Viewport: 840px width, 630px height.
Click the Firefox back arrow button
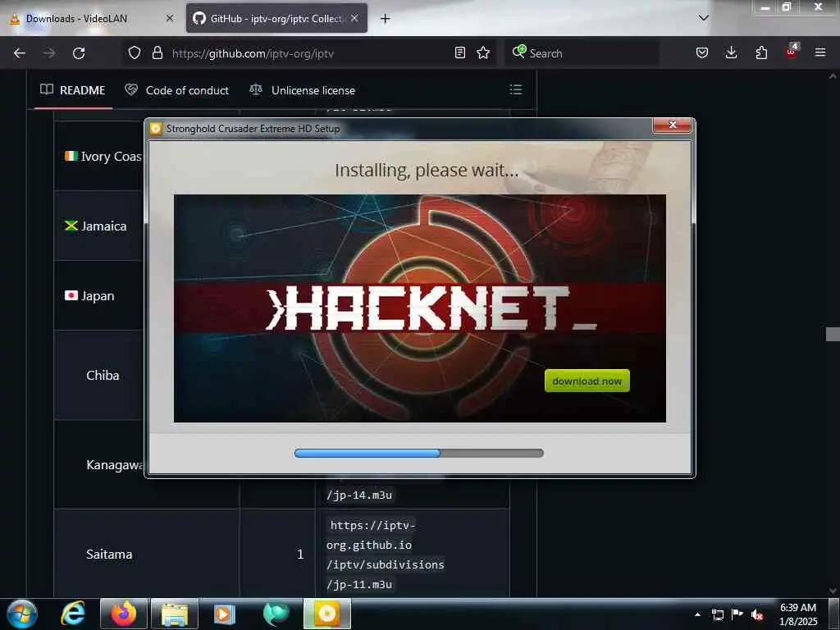pos(20,53)
